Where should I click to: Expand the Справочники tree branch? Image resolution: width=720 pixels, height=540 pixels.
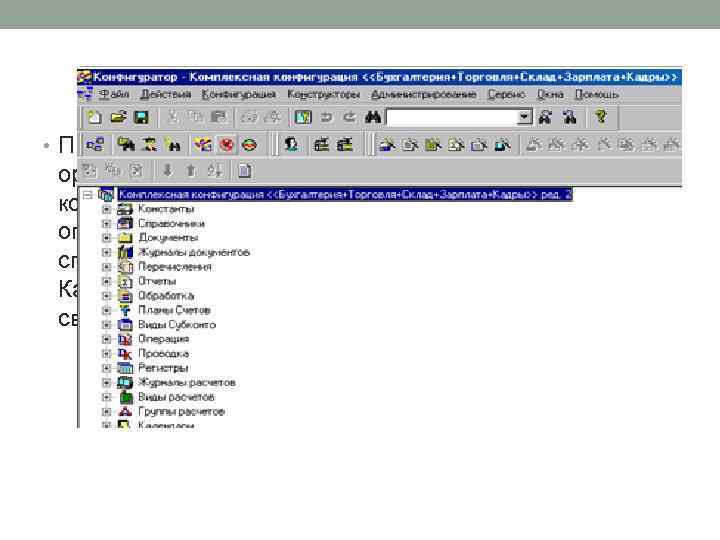click(x=107, y=224)
